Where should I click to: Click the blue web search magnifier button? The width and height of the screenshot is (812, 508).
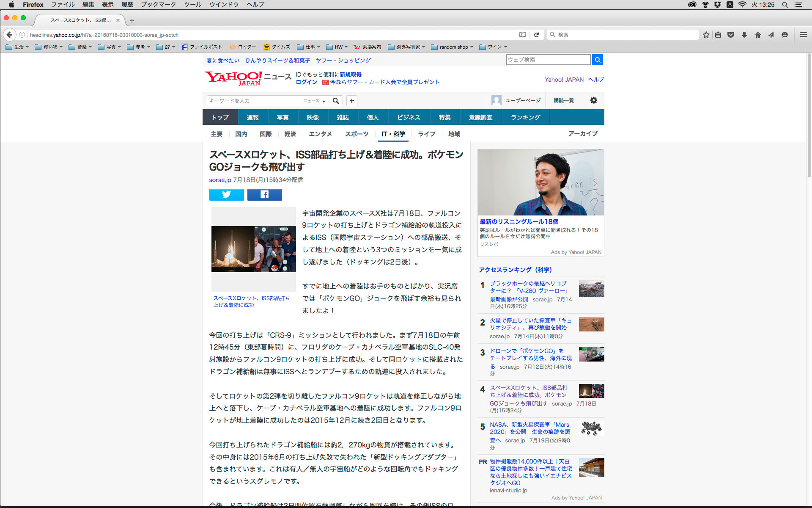(x=597, y=60)
